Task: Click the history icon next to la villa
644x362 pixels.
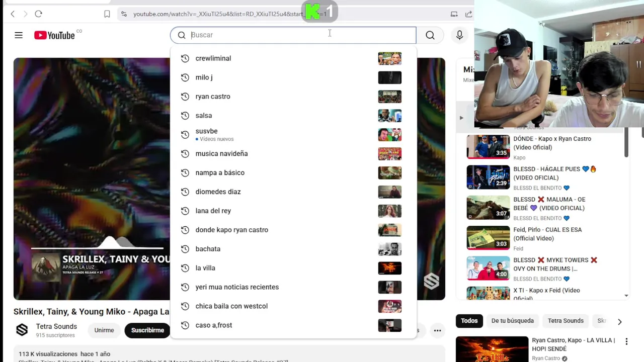Action: point(185,268)
